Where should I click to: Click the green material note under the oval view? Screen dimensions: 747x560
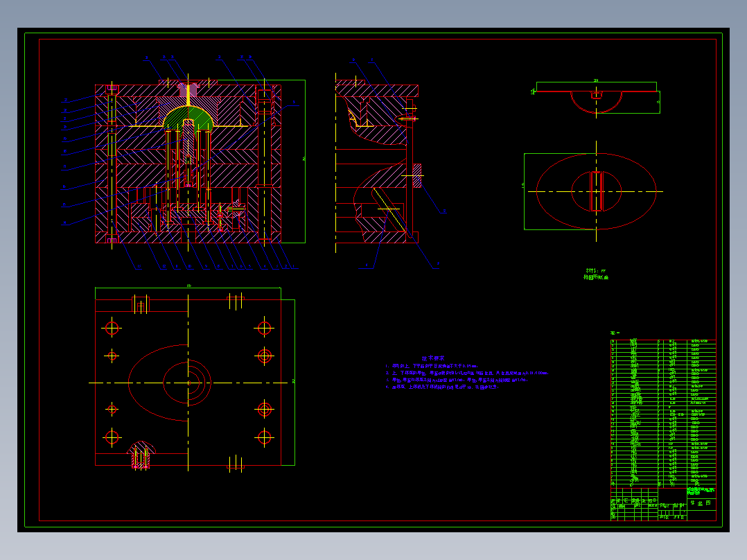596,274
